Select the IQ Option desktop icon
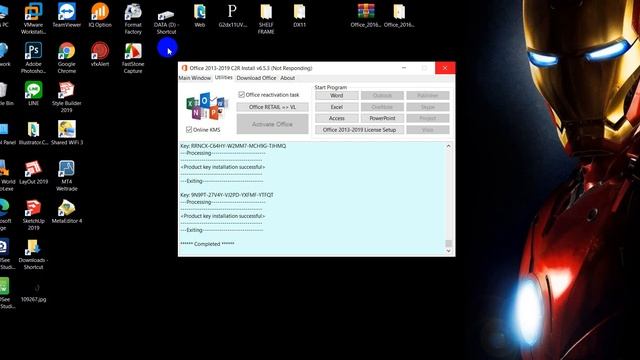The height and width of the screenshot is (360, 640). [x=100, y=15]
